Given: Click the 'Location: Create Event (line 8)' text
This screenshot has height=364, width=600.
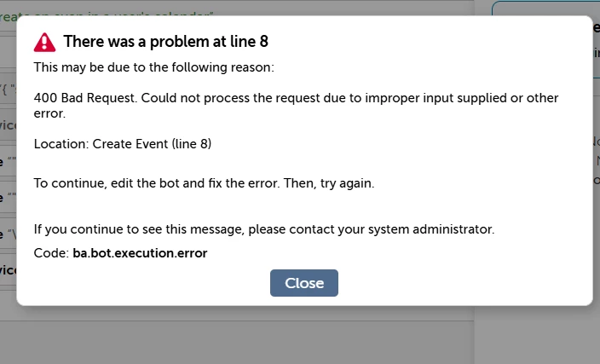Looking at the screenshot, I should (x=123, y=144).
